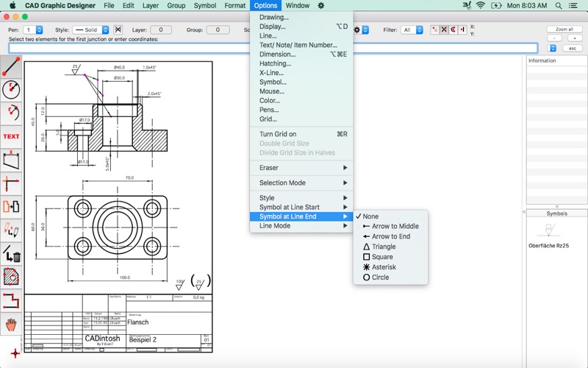Click the red origin crosshair icon
Screen dimensions: 588x368
(15, 353)
